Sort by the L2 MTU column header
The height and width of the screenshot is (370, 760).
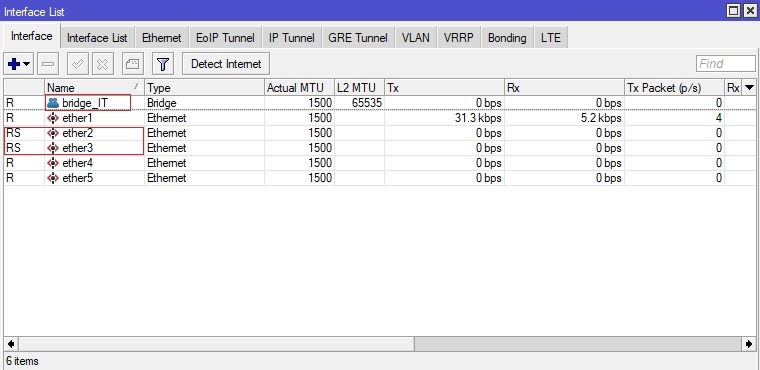359,88
